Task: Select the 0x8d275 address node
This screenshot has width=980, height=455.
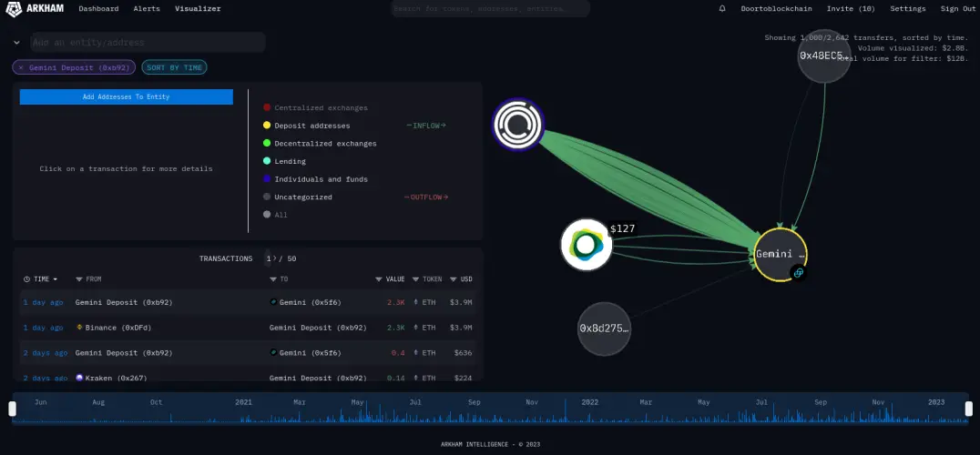Action: pyautogui.click(x=604, y=329)
